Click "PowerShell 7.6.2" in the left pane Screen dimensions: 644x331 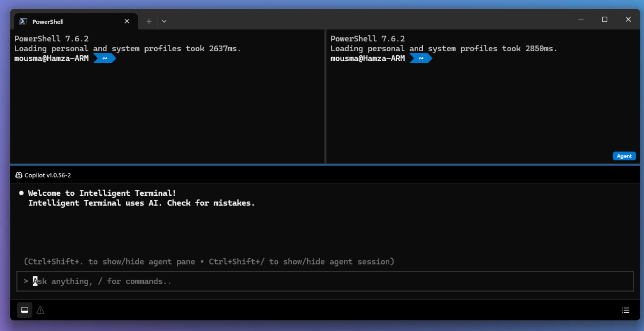51,39
